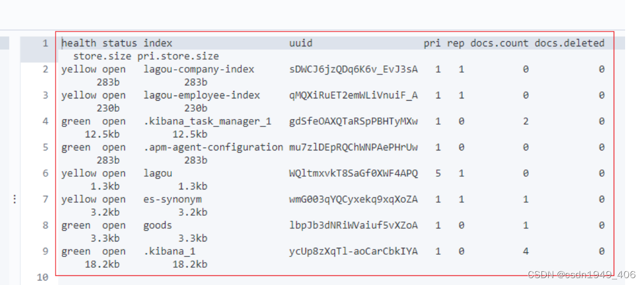
Task: Click the 'uuid' column header text
Action: coord(301,43)
